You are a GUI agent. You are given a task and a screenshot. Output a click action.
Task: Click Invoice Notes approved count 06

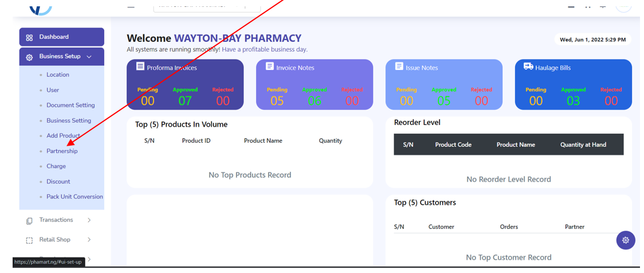(314, 101)
